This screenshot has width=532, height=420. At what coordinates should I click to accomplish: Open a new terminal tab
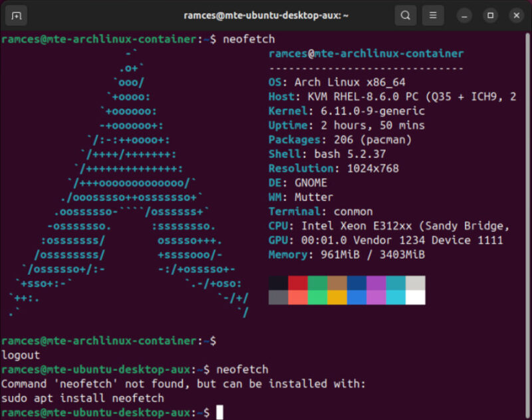pyautogui.click(x=15, y=15)
